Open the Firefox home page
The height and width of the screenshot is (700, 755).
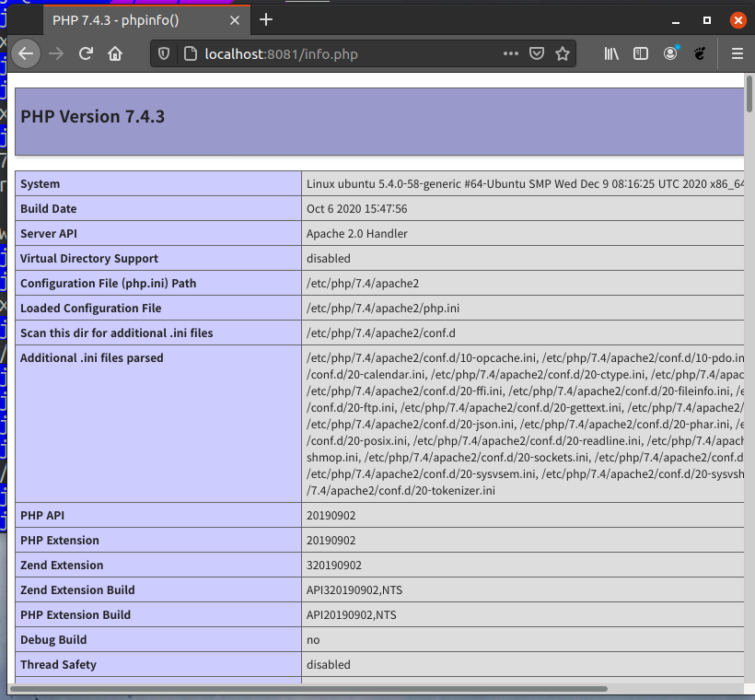pyautogui.click(x=115, y=53)
